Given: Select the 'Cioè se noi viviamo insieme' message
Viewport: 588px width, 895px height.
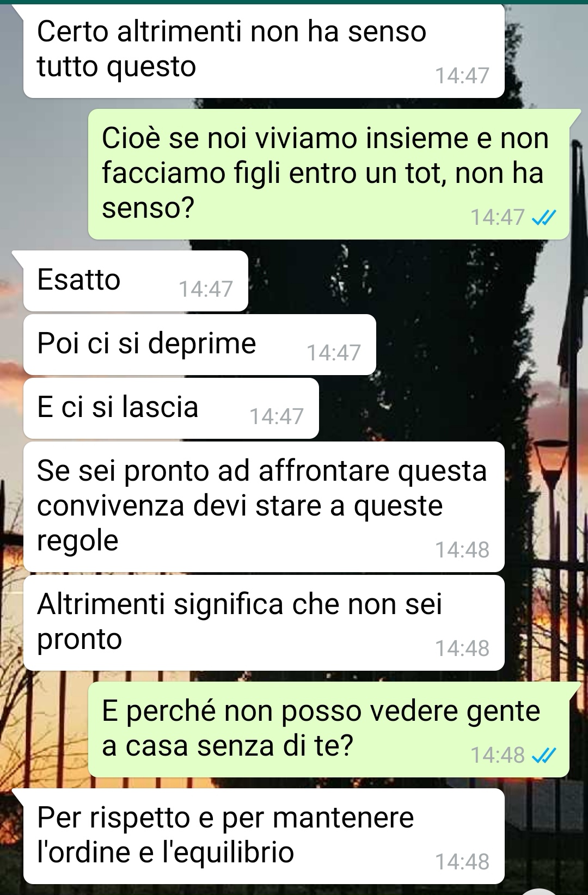Looking at the screenshot, I should coord(329,174).
